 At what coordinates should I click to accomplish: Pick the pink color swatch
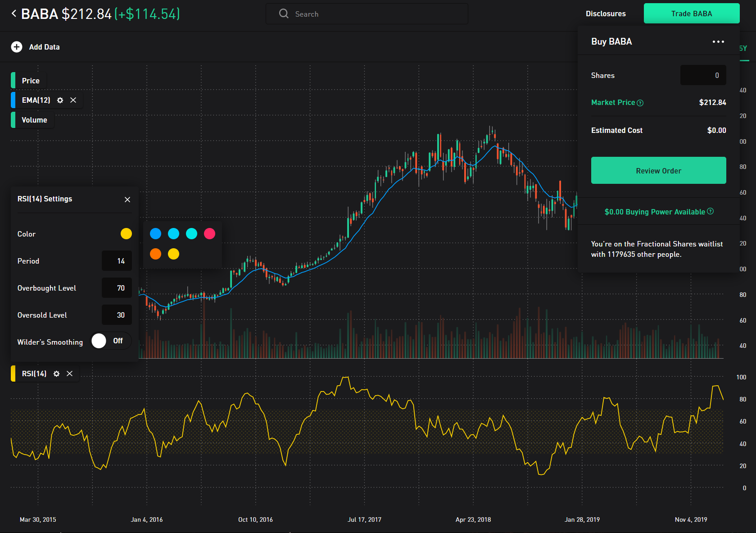(x=209, y=233)
